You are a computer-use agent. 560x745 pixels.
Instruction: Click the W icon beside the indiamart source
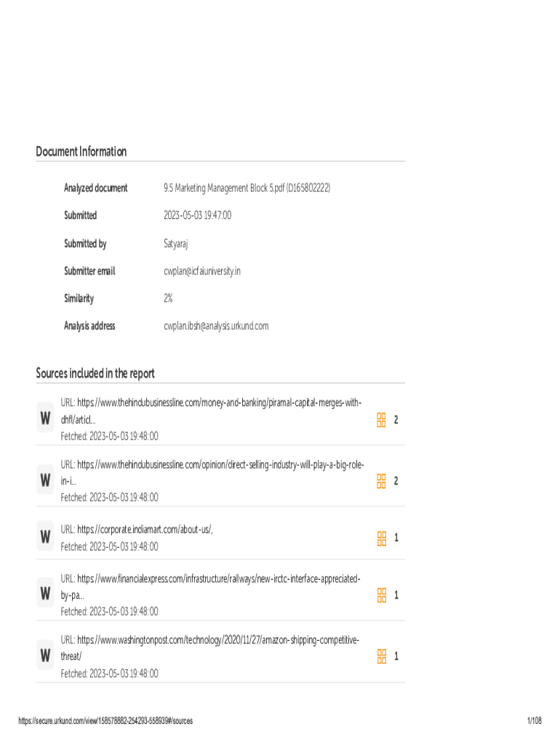(x=45, y=538)
